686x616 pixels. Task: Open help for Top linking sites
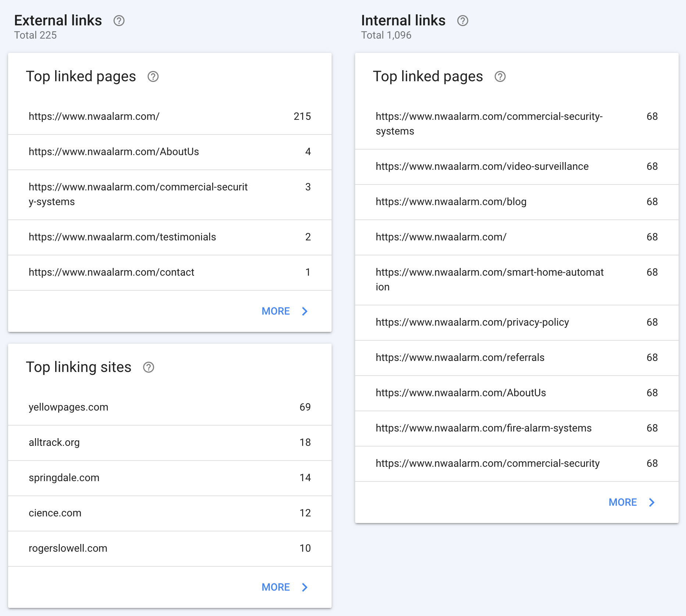point(149,367)
